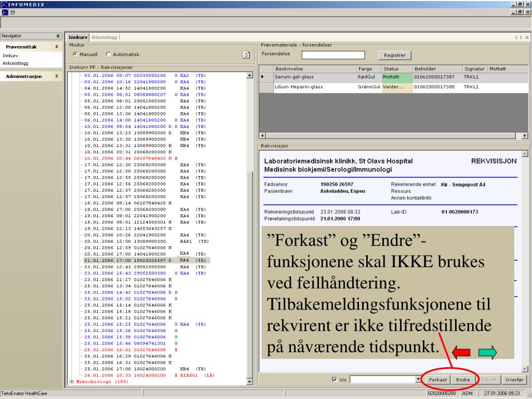The height and width of the screenshot is (399, 532).
Task: Expand the Mikrobiologi (105) tree node
Action: tap(72, 382)
